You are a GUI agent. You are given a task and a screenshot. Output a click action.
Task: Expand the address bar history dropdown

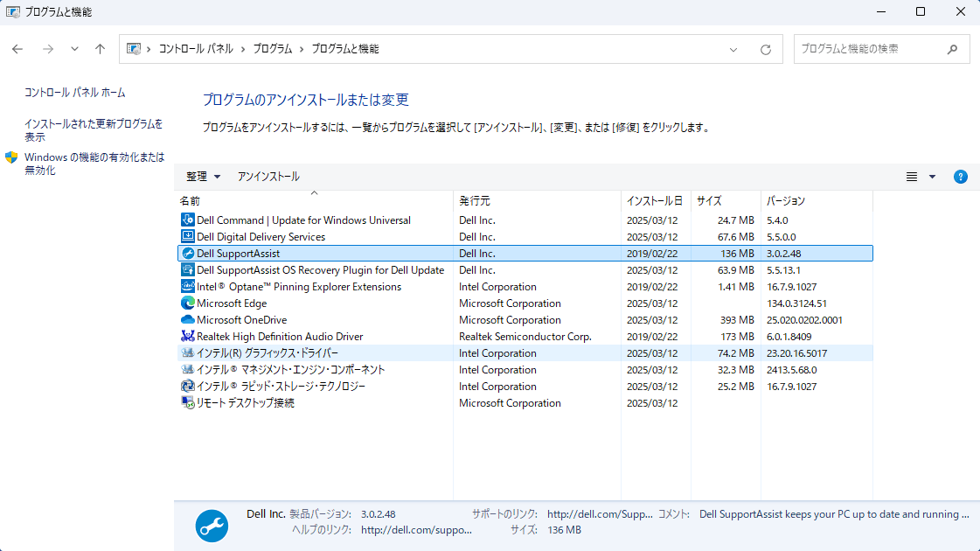click(x=733, y=49)
